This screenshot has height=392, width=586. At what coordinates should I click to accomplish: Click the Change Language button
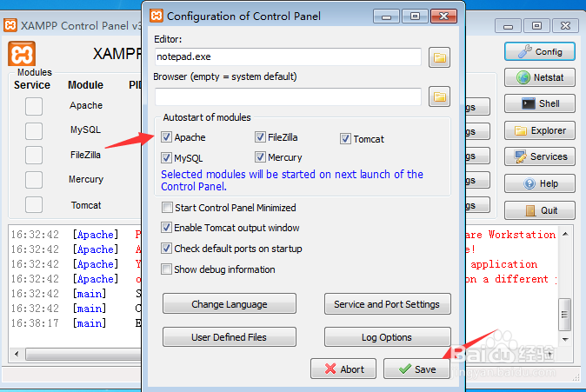coord(230,304)
